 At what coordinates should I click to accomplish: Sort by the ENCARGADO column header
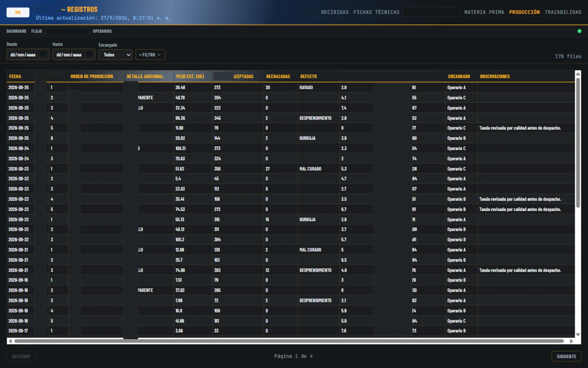tap(459, 77)
